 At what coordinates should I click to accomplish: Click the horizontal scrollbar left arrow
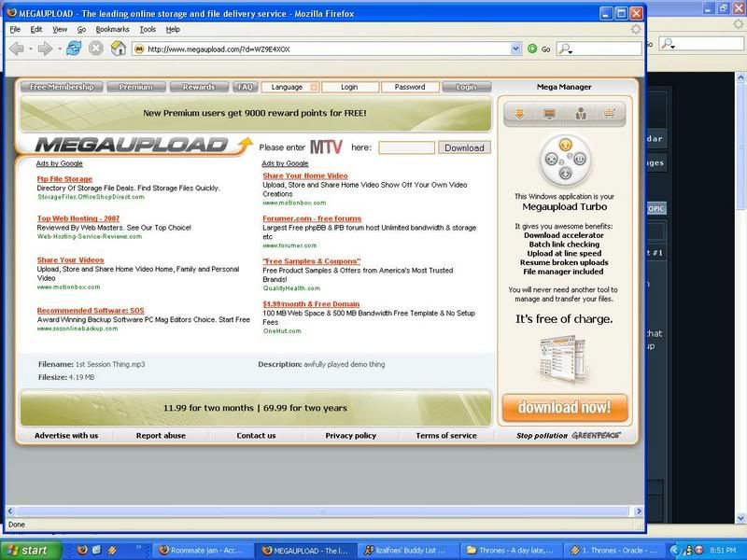coord(10,511)
